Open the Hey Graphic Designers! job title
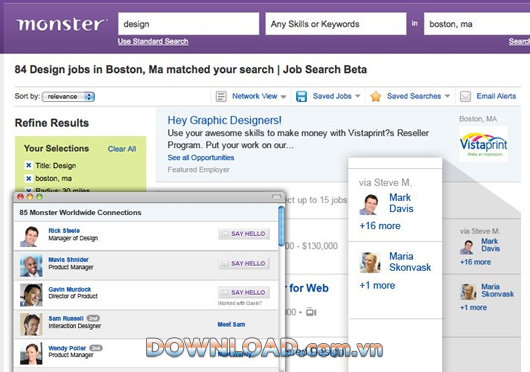530x372 pixels. (224, 120)
